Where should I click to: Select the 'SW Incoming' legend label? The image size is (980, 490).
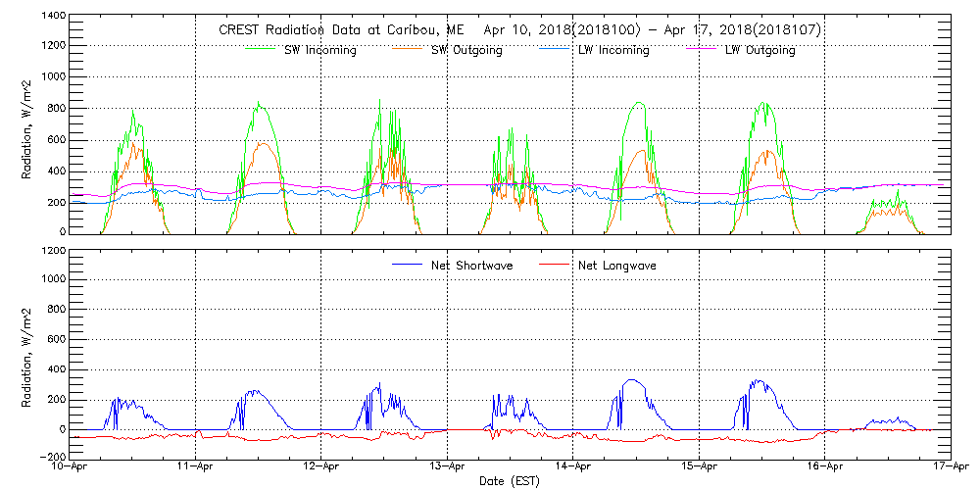pyautogui.click(x=318, y=50)
